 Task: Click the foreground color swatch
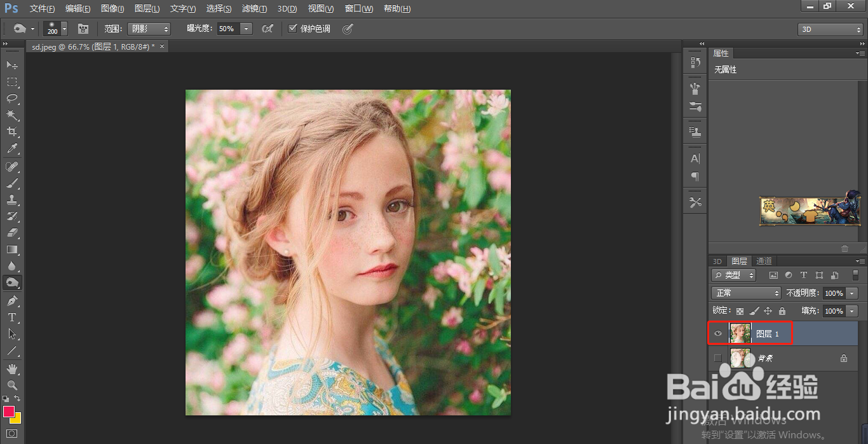[9, 412]
